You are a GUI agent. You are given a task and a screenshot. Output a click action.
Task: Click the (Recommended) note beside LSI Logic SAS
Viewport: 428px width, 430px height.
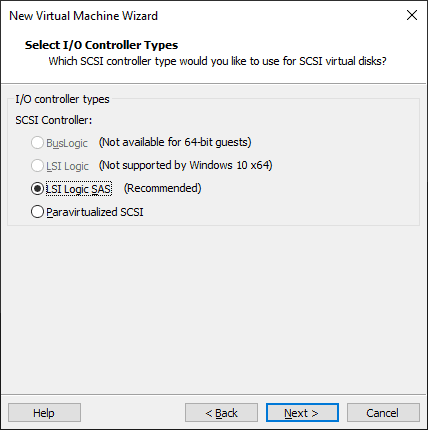163,188
